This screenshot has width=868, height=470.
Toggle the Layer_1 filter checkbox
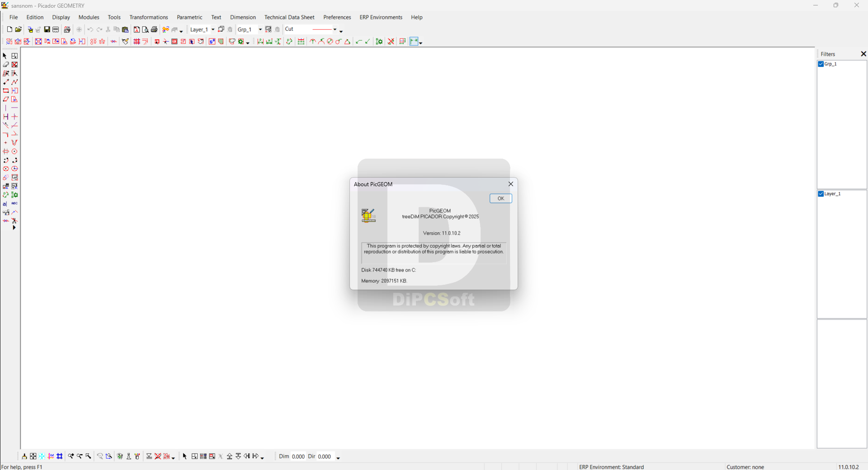tap(821, 194)
